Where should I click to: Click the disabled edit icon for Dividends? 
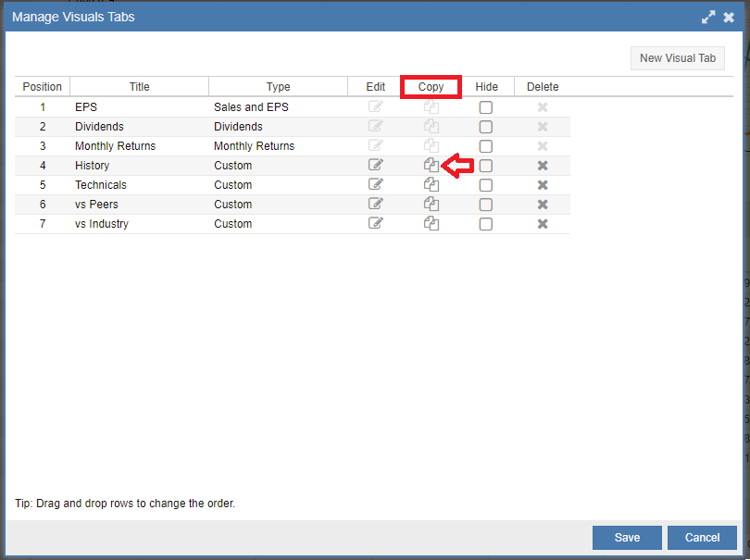pos(376,126)
